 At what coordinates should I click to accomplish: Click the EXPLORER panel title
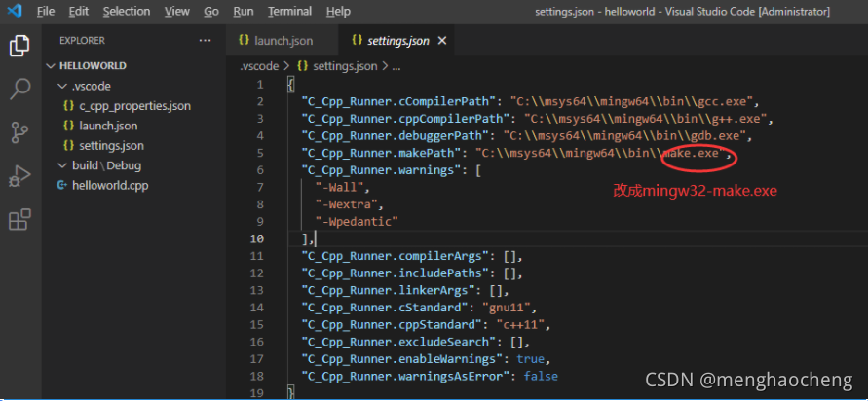(x=82, y=40)
